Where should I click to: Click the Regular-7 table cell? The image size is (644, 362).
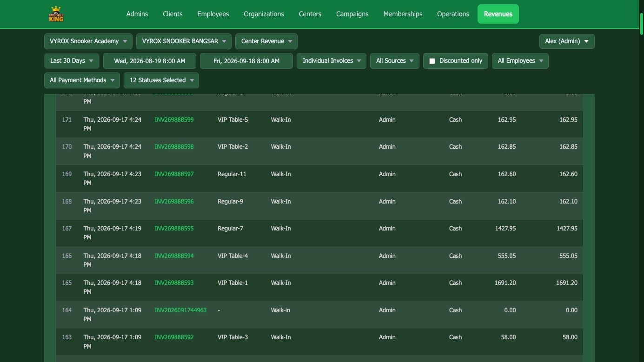230,228
